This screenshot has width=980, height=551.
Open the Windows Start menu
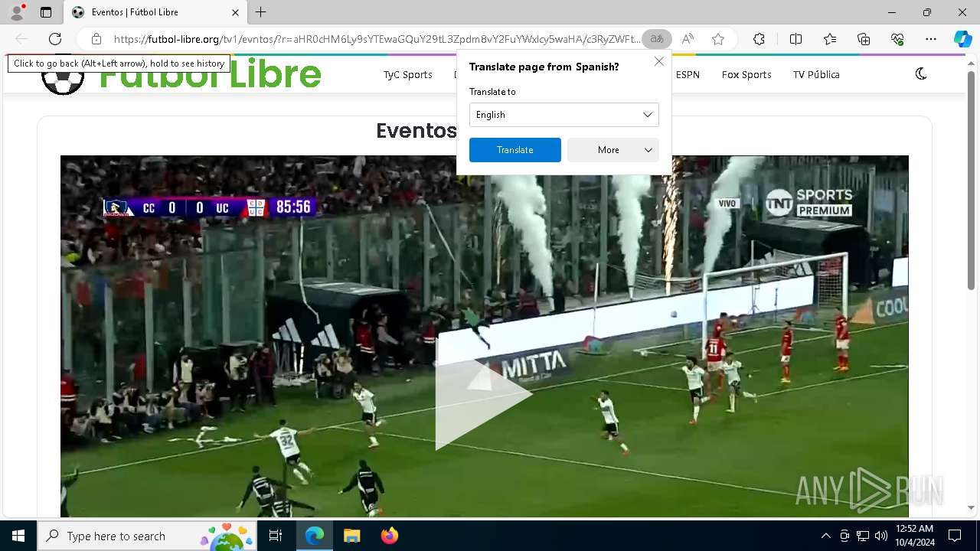18,536
